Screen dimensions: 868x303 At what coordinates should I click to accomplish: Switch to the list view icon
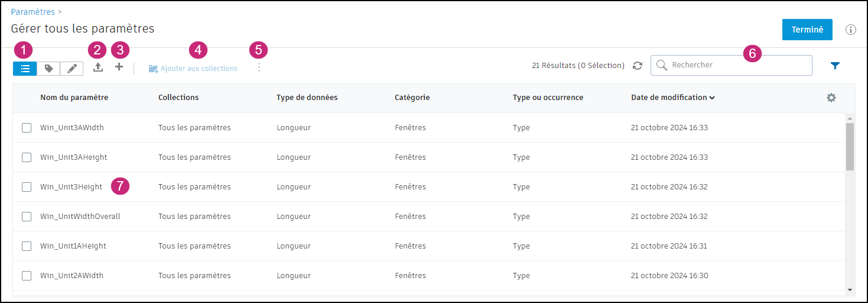pos(25,69)
